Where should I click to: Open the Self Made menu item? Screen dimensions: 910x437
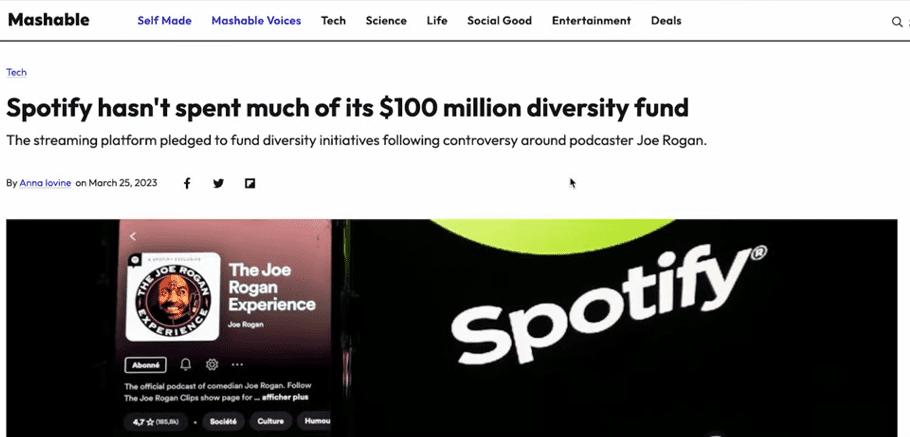point(164,21)
